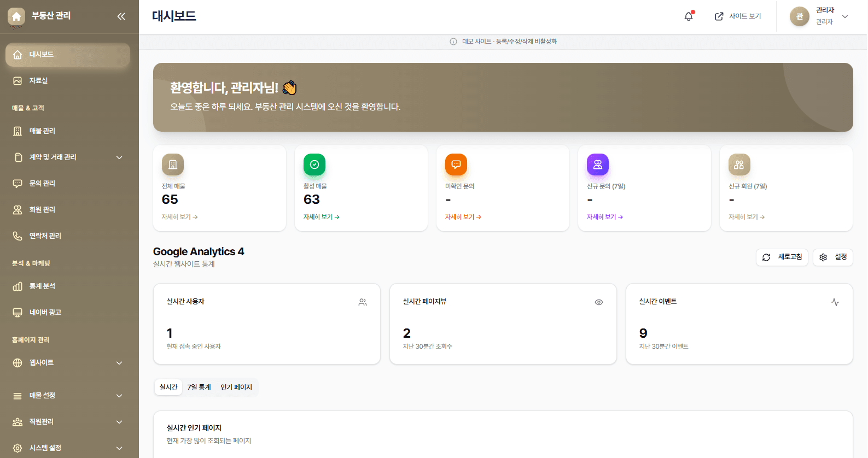
Task: Click the 전체 매물 building icon
Action: click(x=173, y=165)
